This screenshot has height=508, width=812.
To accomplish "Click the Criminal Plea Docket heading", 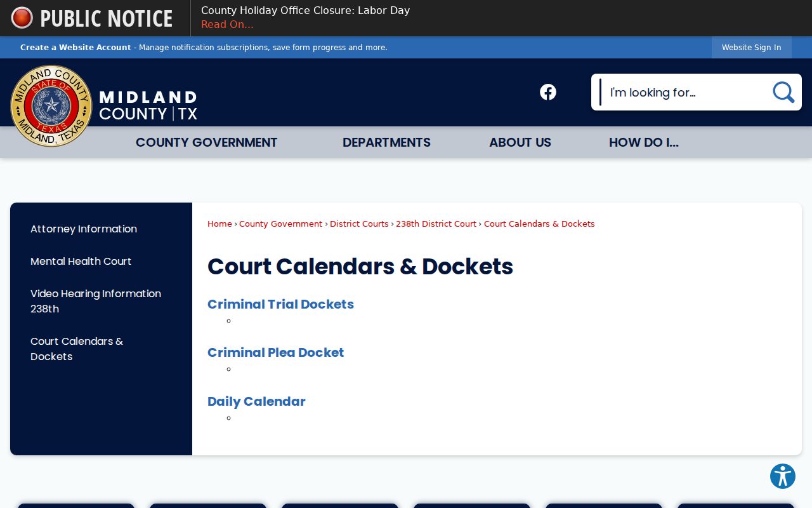I will 275,352.
